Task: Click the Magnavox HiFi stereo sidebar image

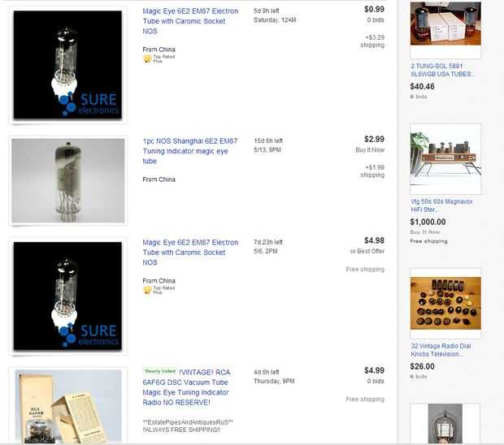Action: coord(445,159)
